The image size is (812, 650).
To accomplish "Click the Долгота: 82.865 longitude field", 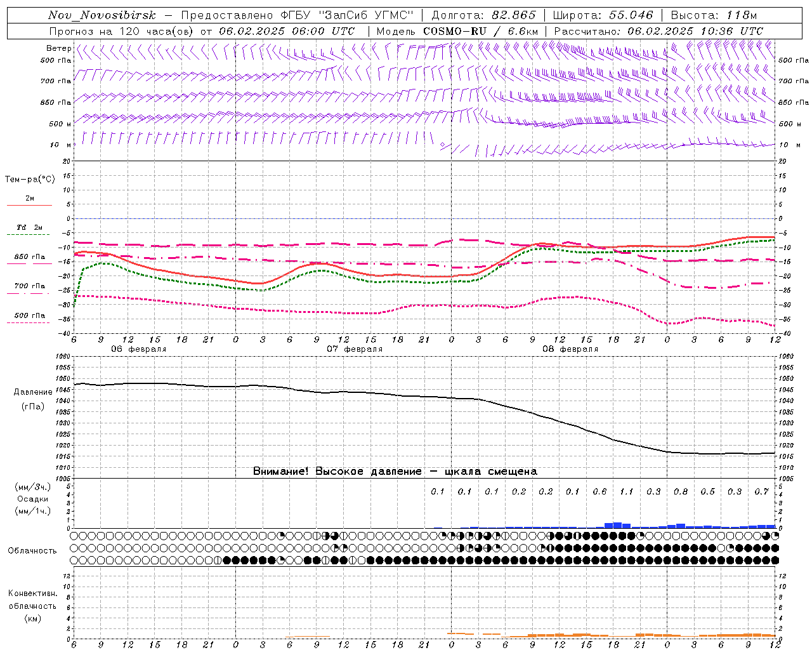I will click(x=483, y=15).
